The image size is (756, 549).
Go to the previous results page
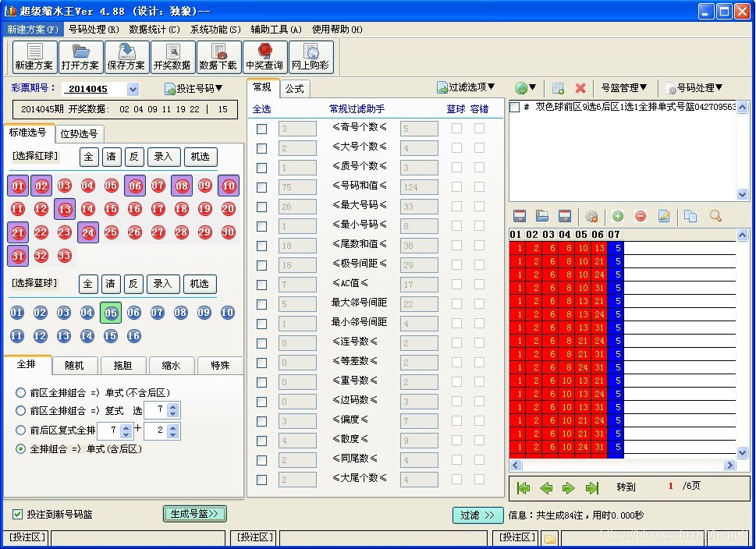coord(546,488)
